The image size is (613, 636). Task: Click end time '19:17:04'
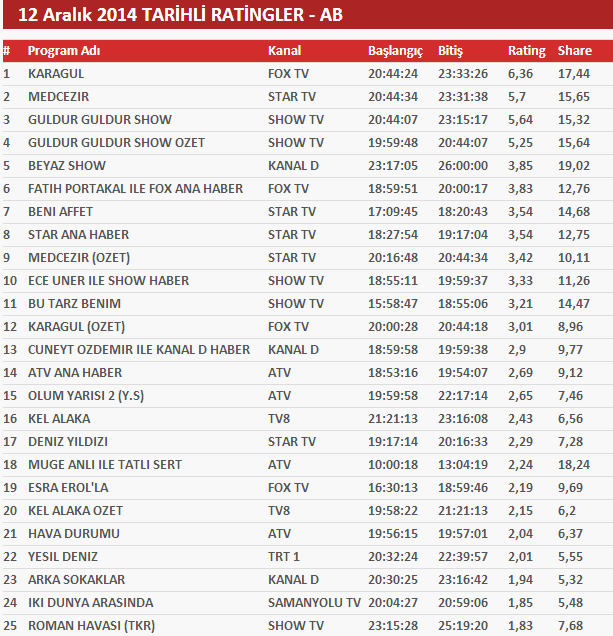coord(463,235)
